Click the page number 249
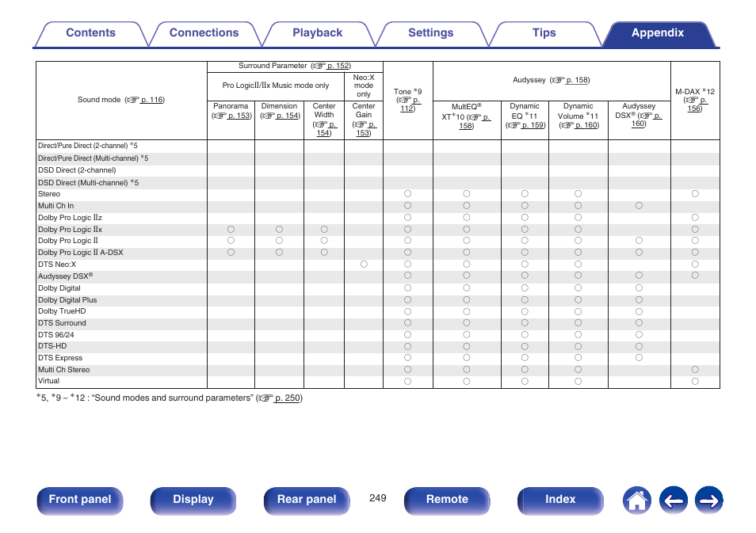756x533 pixels. pos(377,498)
